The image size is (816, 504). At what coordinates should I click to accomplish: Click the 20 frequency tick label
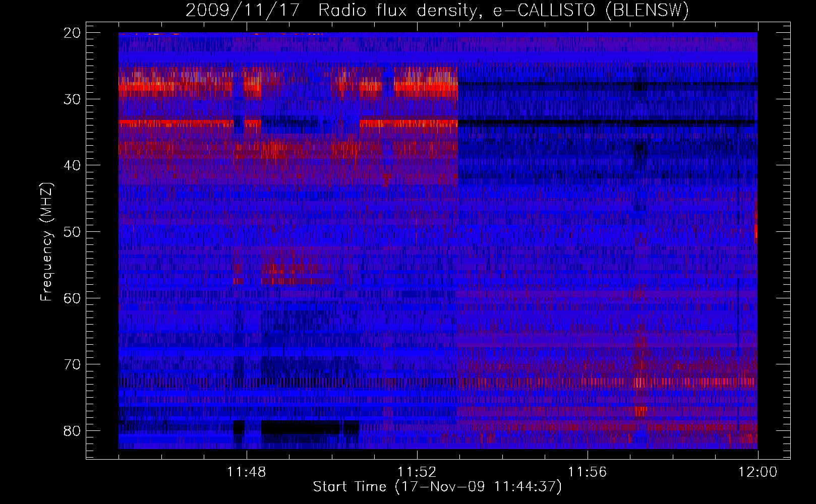[x=73, y=33]
